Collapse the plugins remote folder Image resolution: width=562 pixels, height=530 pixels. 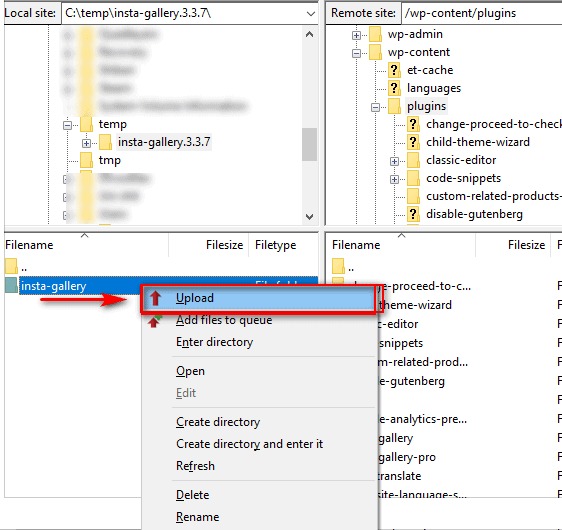[x=375, y=107]
